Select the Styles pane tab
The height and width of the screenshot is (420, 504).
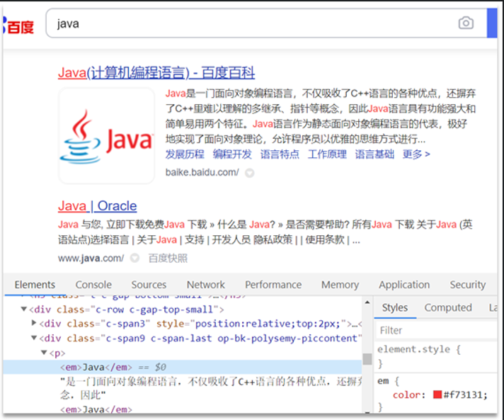[x=395, y=308]
